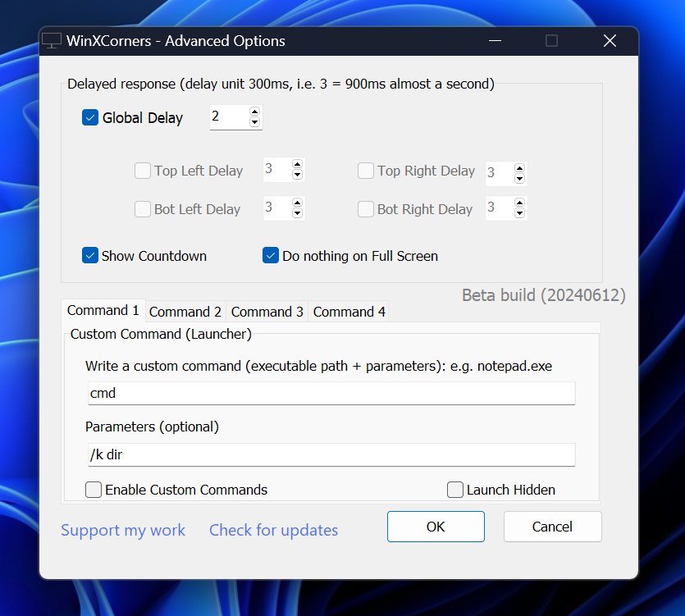Image resolution: width=685 pixels, height=616 pixels.
Task: Open the Command 3 tab
Action: click(267, 312)
